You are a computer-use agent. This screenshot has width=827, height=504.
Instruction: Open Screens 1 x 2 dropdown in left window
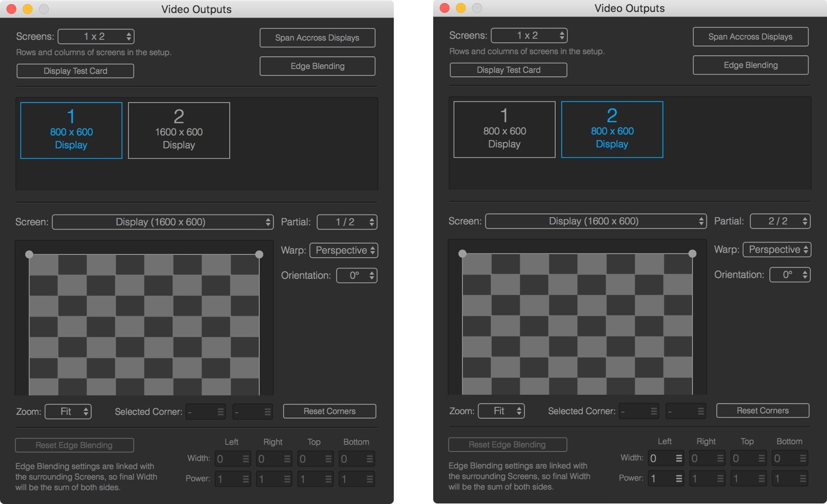(x=96, y=36)
